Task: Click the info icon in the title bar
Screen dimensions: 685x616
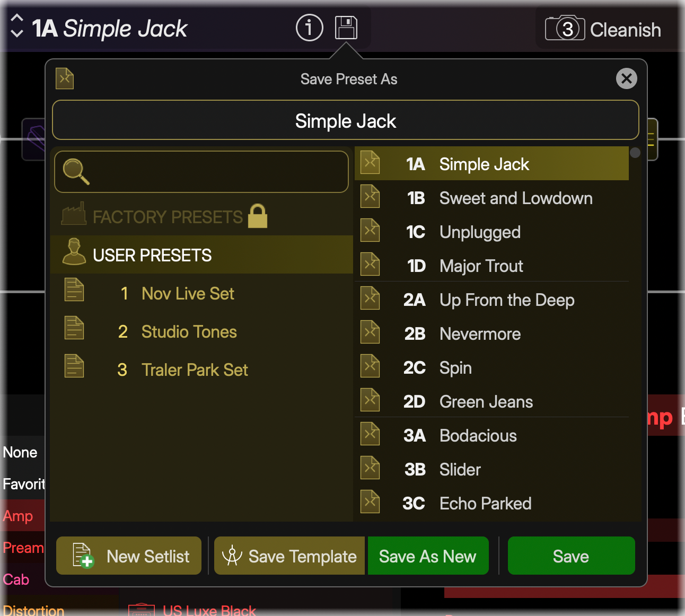Action: (x=310, y=28)
